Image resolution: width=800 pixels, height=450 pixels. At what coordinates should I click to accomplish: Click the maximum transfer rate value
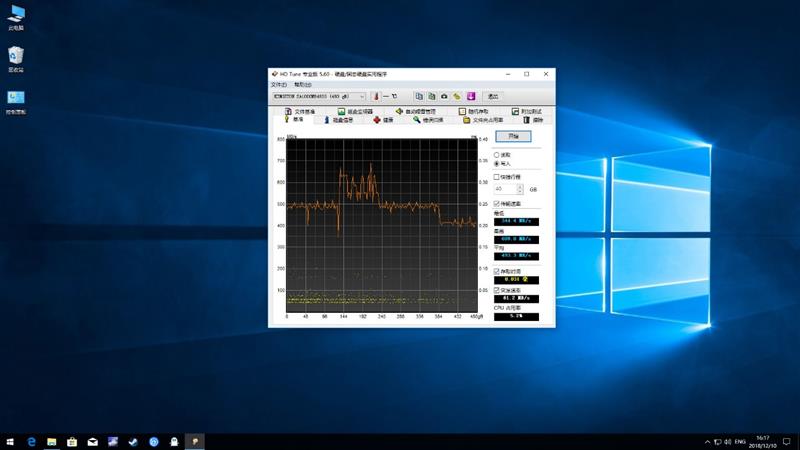516,239
